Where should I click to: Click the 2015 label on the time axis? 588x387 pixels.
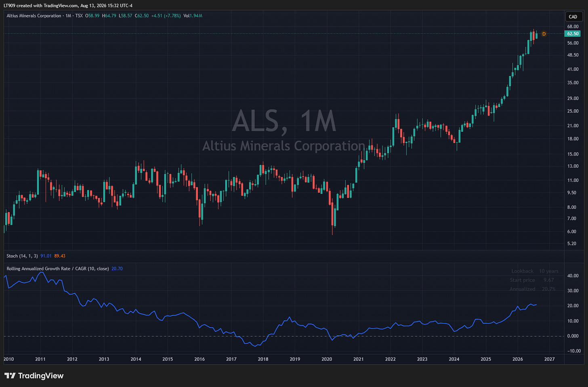pos(168,359)
